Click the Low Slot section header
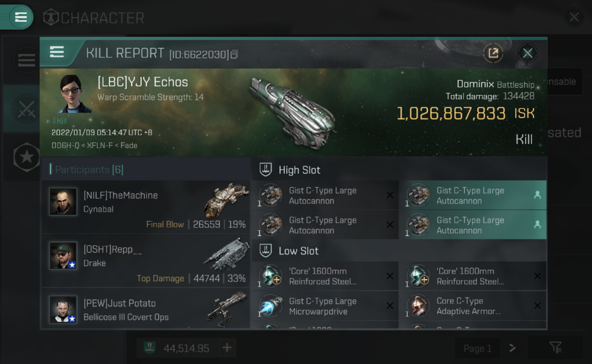592x364 pixels. click(x=298, y=251)
